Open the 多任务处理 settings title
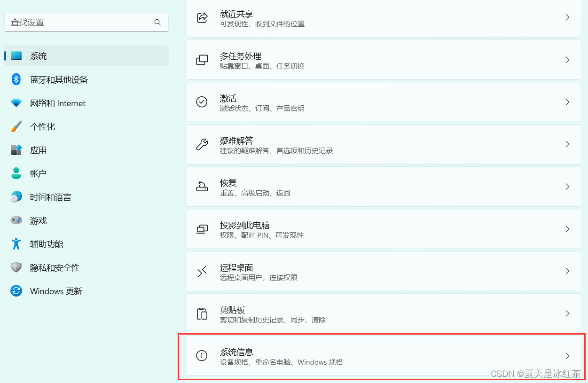This screenshot has width=588, height=383. click(x=241, y=56)
